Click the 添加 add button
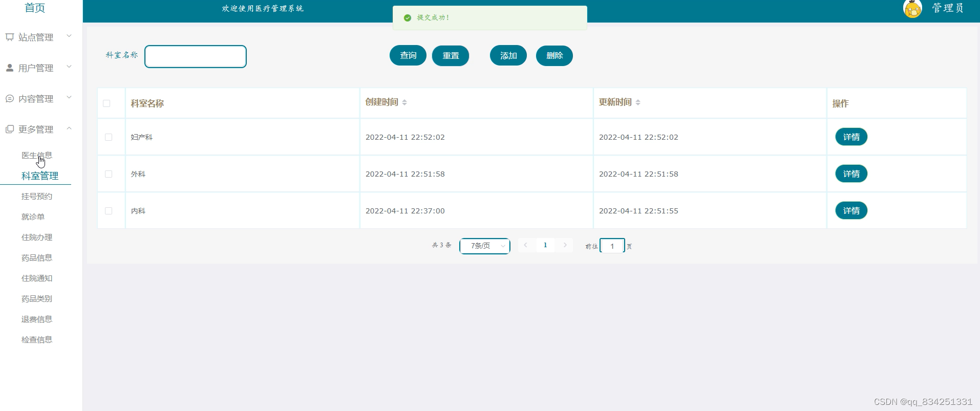This screenshot has width=980, height=411. tap(508, 56)
